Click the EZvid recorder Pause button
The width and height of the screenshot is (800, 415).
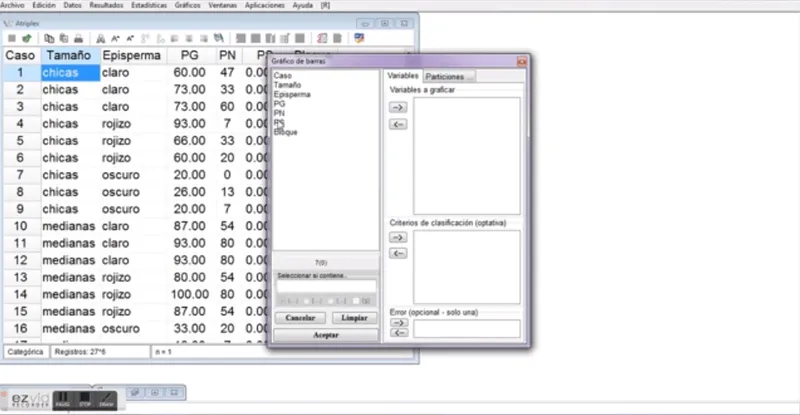pos(63,399)
